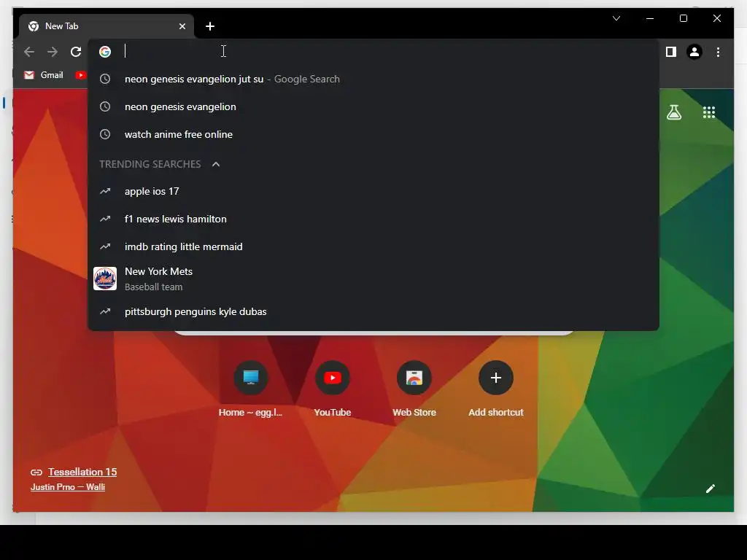Viewport: 747px width, 560px height.
Task: Click clock icon beside neon genesis evangelion jut su
Action: tap(105, 79)
